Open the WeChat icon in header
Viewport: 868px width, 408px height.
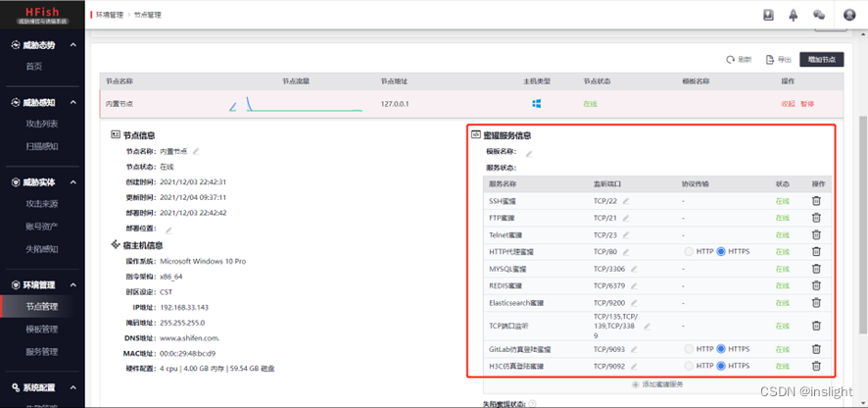tap(819, 15)
